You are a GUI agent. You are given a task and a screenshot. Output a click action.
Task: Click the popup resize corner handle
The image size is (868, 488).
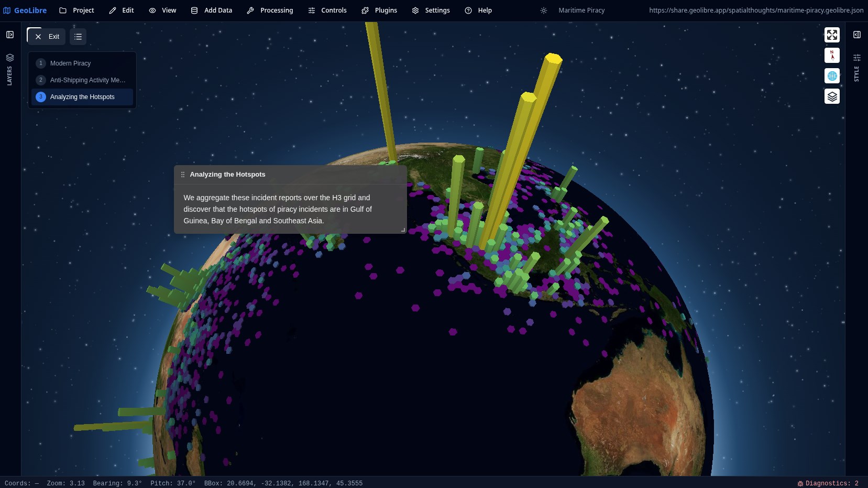(x=403, y=230)
